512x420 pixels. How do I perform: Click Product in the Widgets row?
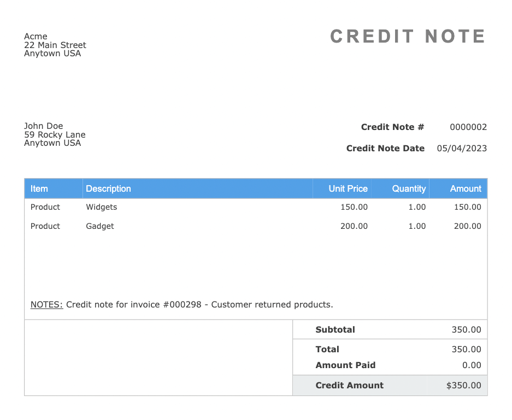click(45, 207)
